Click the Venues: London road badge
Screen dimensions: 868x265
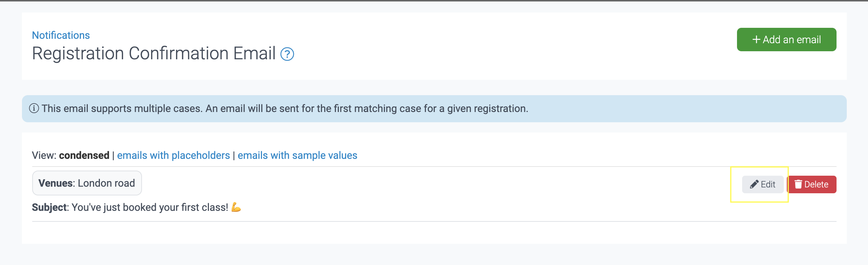pos(87,183)
